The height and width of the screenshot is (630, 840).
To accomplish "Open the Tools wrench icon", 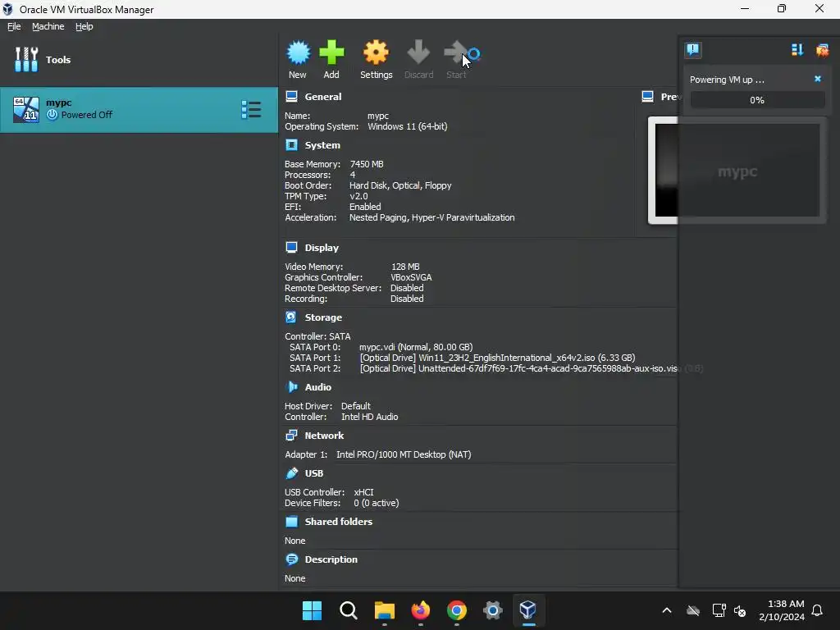I will (x=25, y=59).
